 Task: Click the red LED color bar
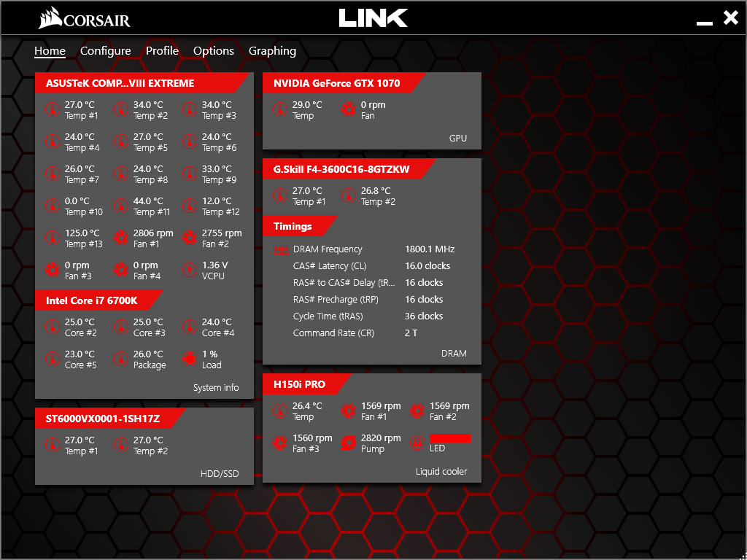tap(450, 438)
